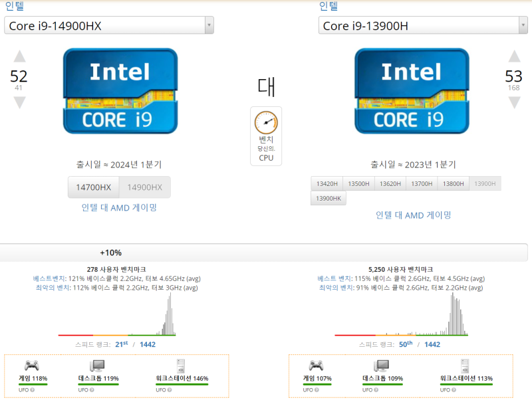This screenshot has width=532, height=400.
Task: Open left 베스트벤치 link for 14900HX
Action: pos(49,278)
